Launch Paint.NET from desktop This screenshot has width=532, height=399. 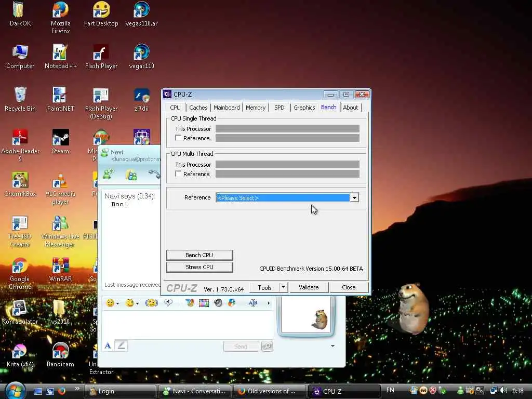pyautogui.click(x=60, y=99)
